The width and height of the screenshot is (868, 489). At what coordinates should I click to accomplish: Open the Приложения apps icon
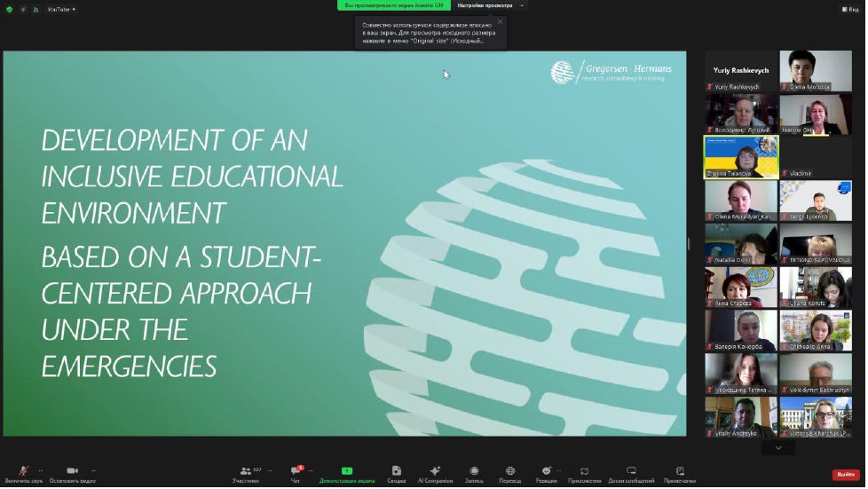[x=584, y=472]
